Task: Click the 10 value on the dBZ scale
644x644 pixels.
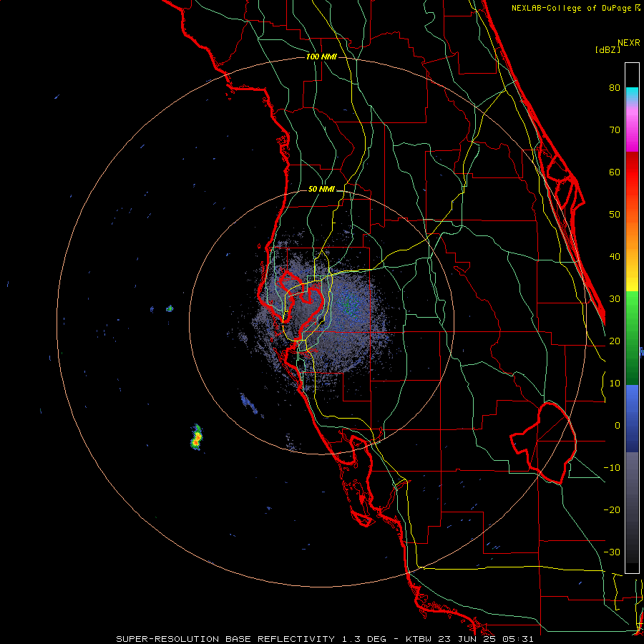Action: [x=615, y=384]
